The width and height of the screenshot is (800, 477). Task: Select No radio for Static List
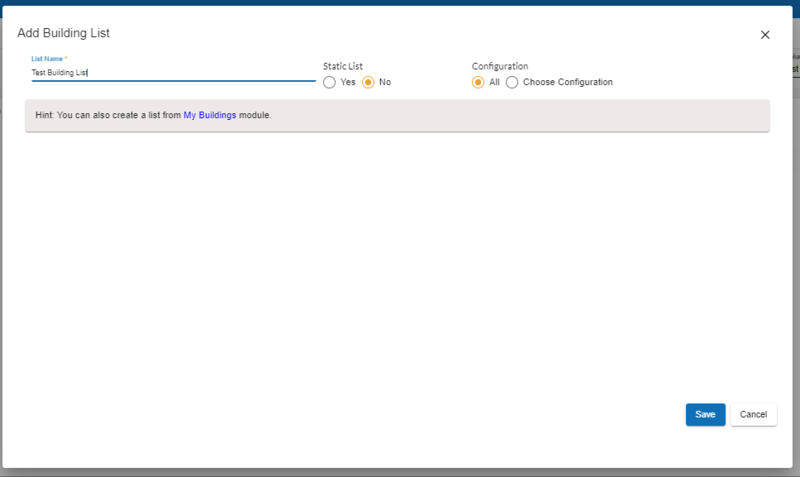(368, 82)
